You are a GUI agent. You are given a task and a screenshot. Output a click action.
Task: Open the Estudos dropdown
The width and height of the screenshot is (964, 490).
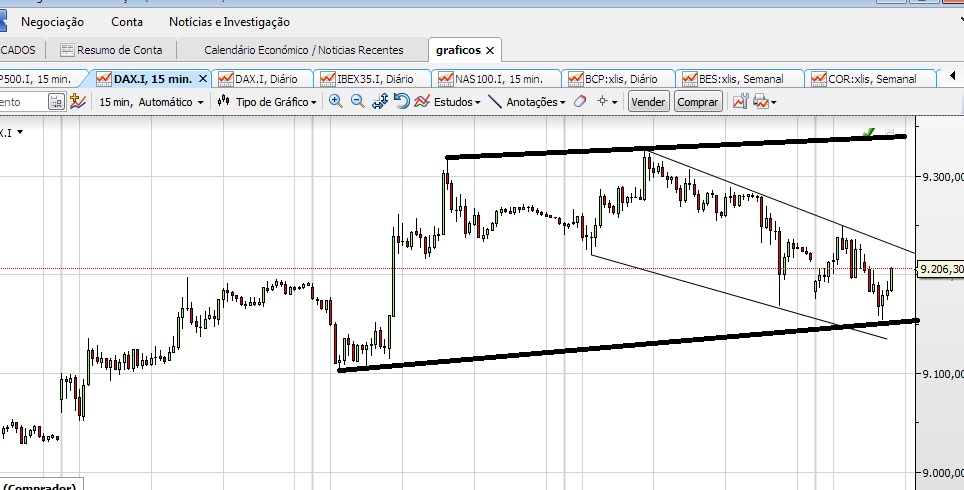457,102
